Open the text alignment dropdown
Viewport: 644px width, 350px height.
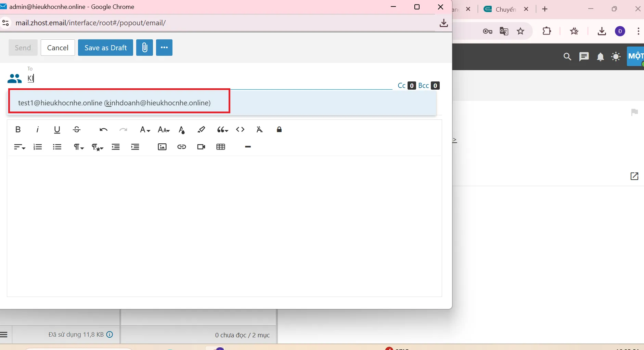[20, 147]
